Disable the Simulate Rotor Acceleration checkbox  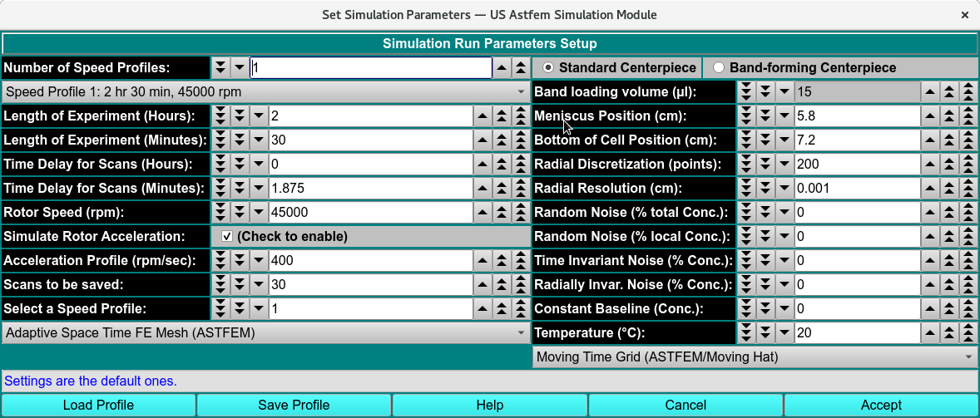pyautogui.click(x=227, y=237)
